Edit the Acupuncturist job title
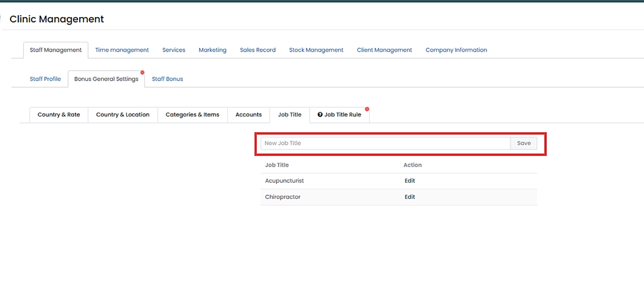This screenshot has width=644, height=291. 410,181
